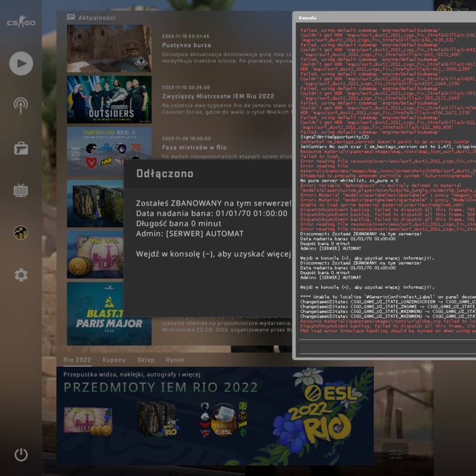This screenshot has width=476, height=476.
Task: Select the Rio 2022 viewer pass item
Action: pyautogui.click(x=88, y=421)
